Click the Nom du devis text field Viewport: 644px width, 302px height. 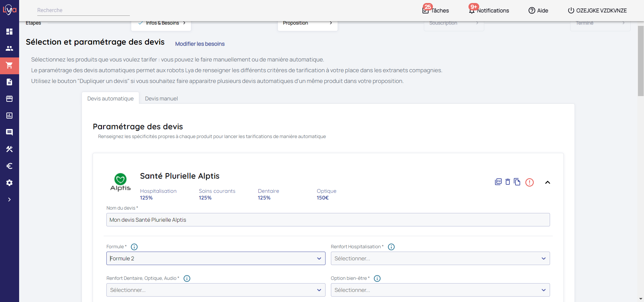point(328,220)
